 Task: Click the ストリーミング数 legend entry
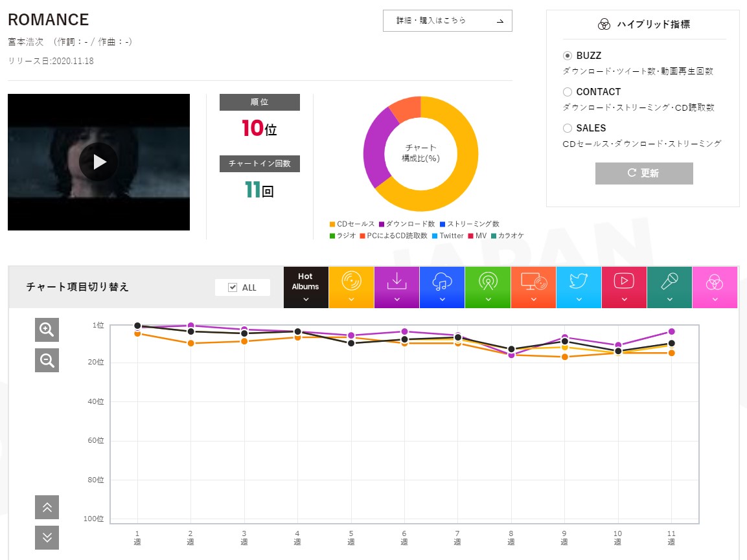coord(469,224)
